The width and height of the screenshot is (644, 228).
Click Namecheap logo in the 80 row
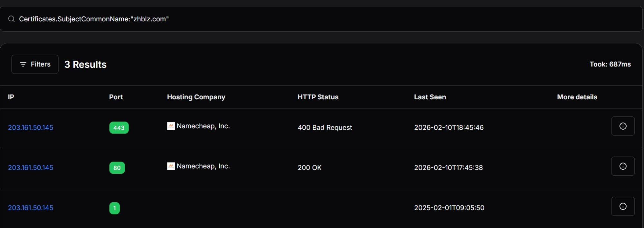[x=171, y=166]
